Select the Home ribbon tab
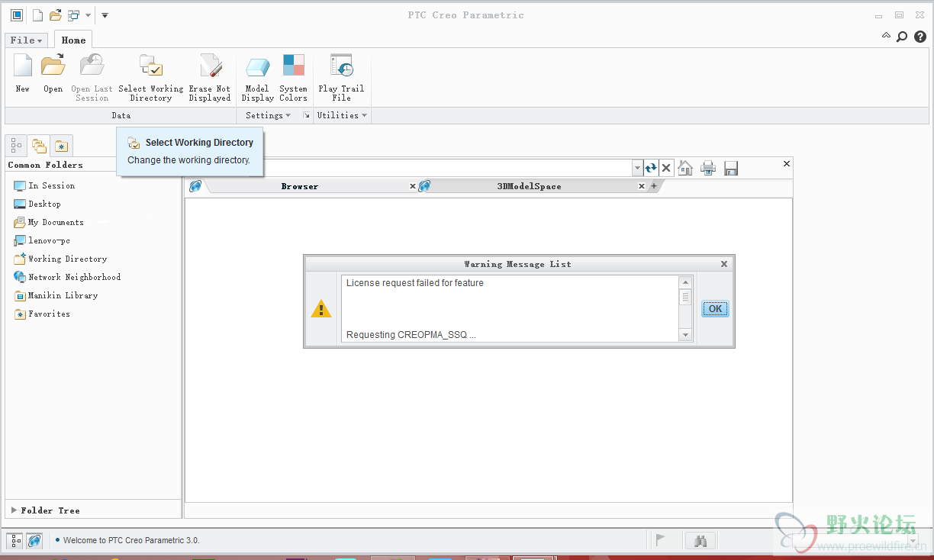Image resolution: width=934 pixels, height=560 pixels. [x=73, y=40]
